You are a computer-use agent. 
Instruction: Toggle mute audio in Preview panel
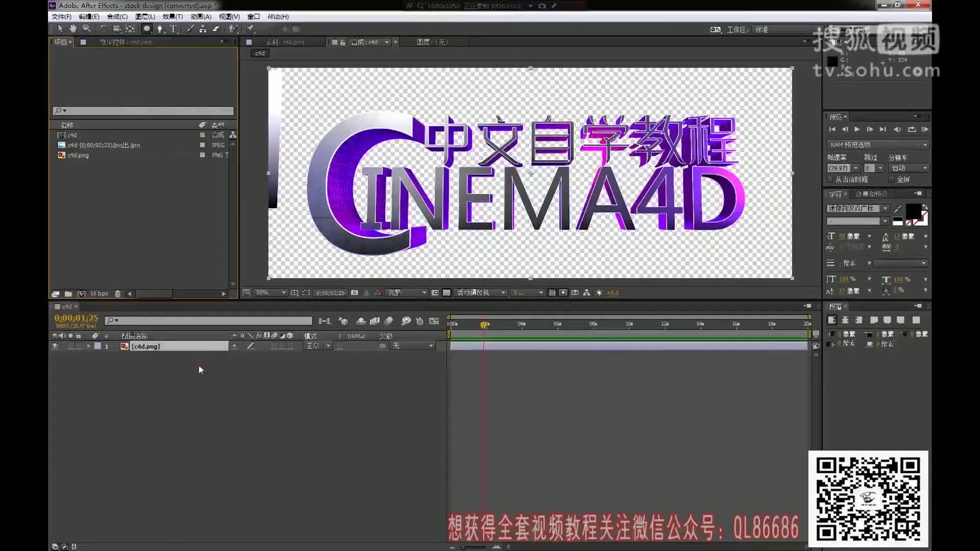tap(897, 129)
